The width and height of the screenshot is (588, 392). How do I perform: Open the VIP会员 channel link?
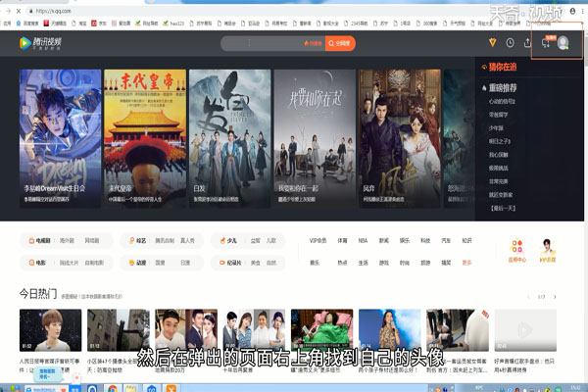pos(318,240)
